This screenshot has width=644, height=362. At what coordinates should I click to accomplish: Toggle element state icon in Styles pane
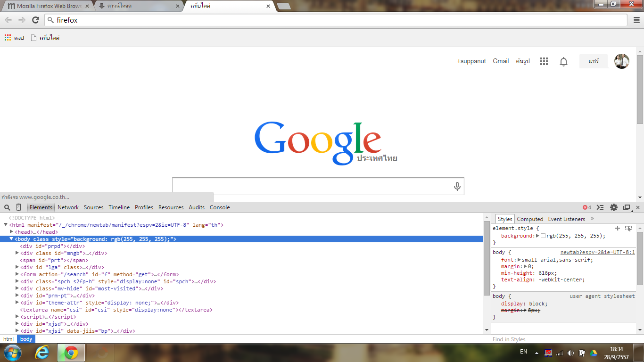coord(628,228)
